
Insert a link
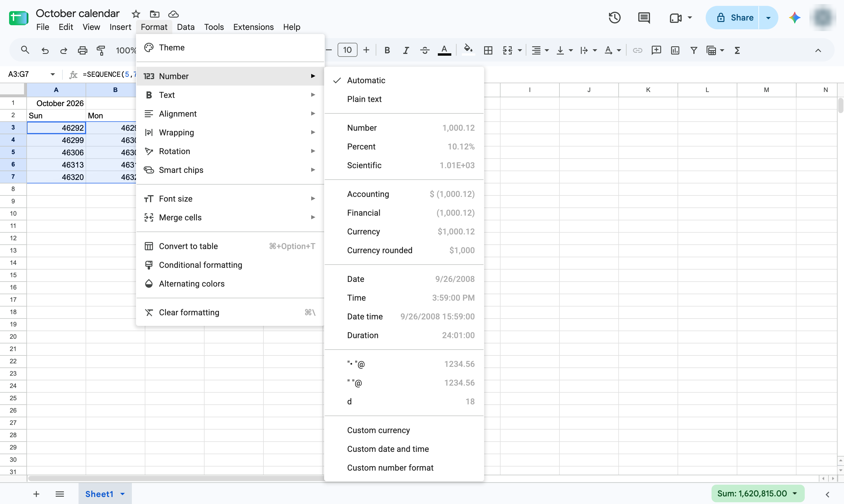click(x=637, y=51)
